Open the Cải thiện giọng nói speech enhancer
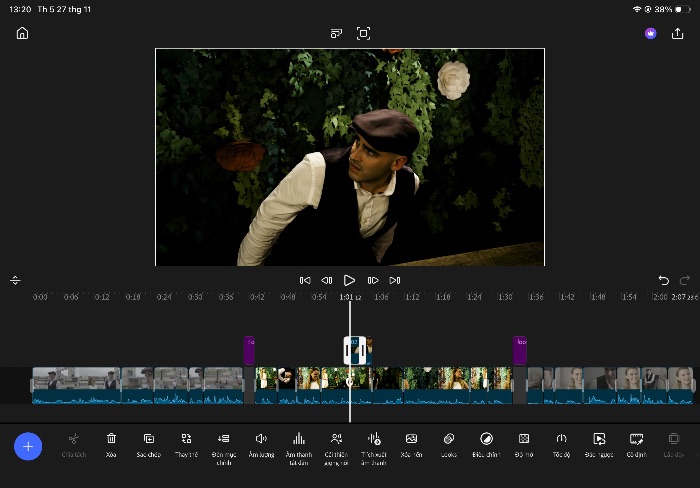The width and height of the screenshot is (700, 488). tap(336, 449)
